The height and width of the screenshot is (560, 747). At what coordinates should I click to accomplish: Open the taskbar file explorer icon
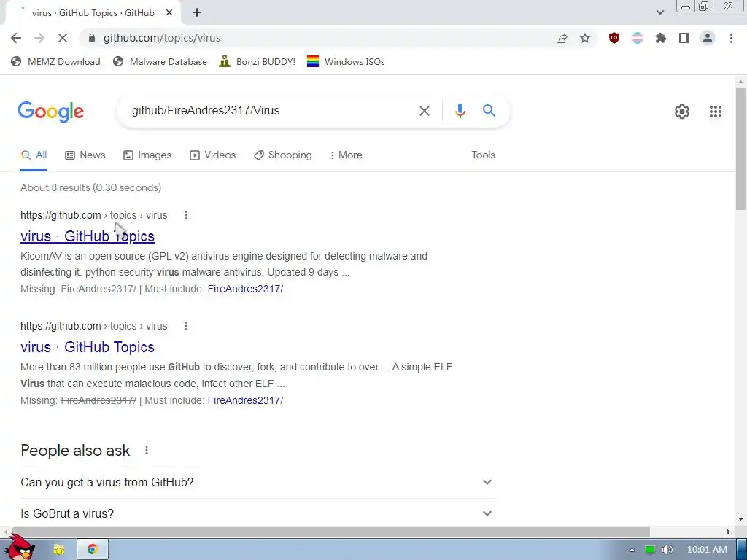(x=58, y=550)
